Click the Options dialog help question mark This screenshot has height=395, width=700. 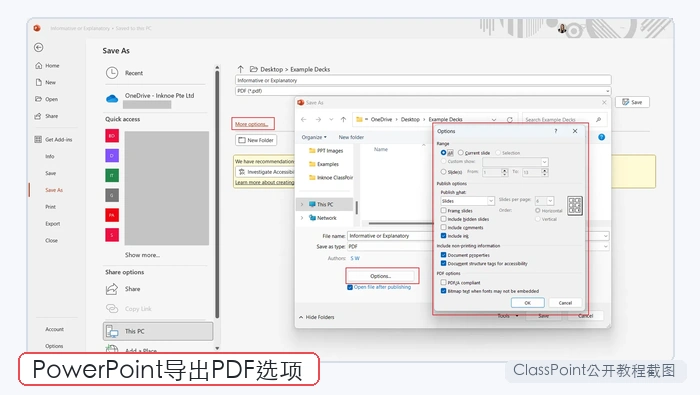(556, 131)
